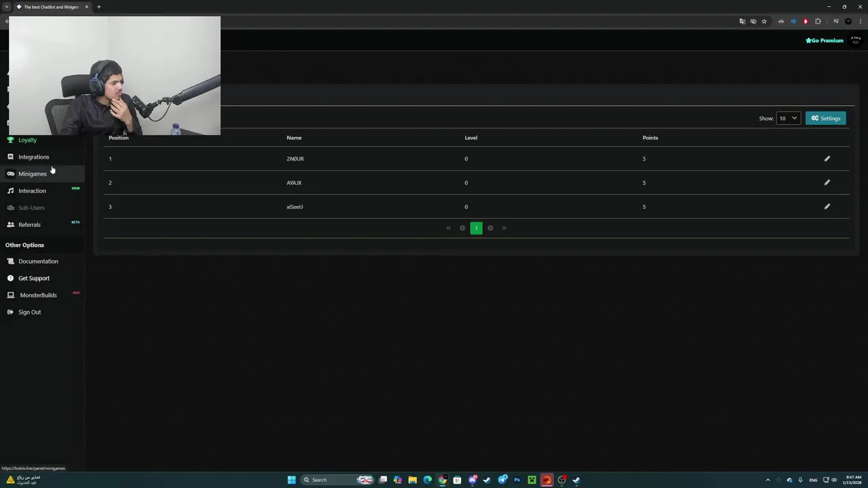The width and height of the screenshot is (868, 488).
Task: Select the name xiSeeU in table
Action: (294, 207)
